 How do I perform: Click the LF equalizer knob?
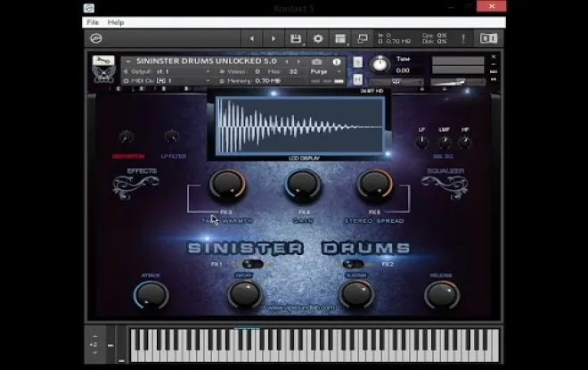[x=422, y=142]
